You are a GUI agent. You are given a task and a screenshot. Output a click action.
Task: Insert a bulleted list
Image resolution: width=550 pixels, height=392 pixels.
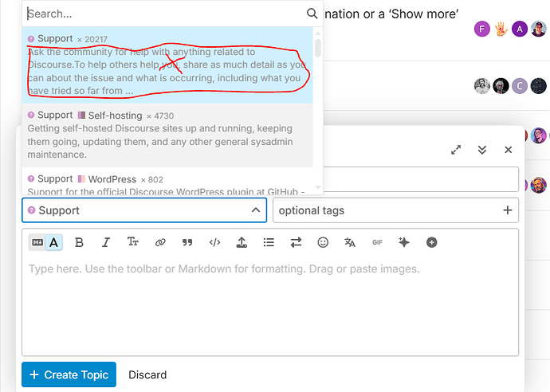[x=269, y=242]
